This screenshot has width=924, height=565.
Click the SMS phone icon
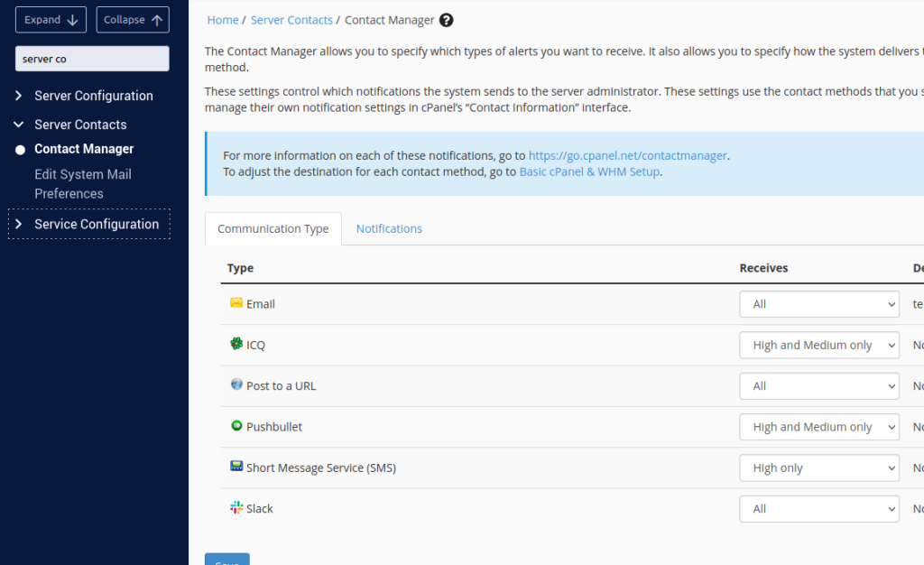coord(236,467)
